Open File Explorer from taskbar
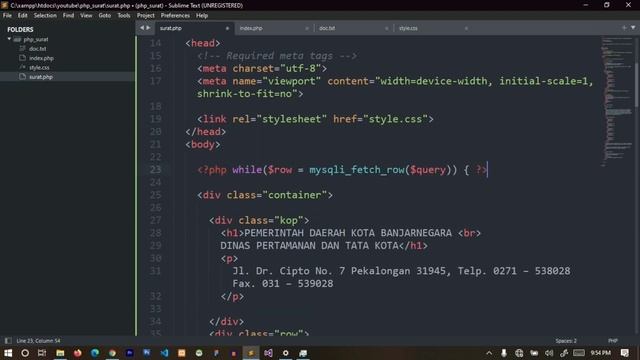 [x=60, y=353]
